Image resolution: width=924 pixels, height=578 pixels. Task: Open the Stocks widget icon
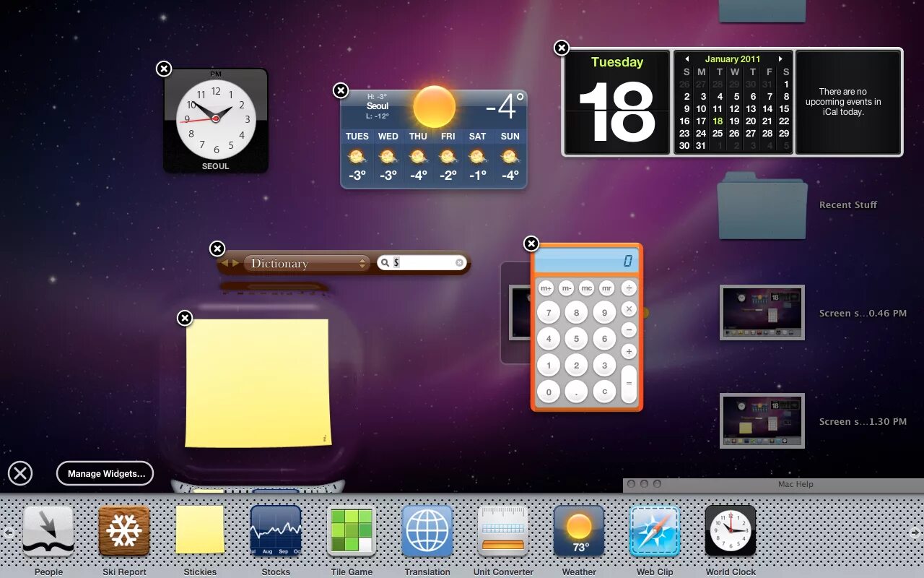point(276,531)
